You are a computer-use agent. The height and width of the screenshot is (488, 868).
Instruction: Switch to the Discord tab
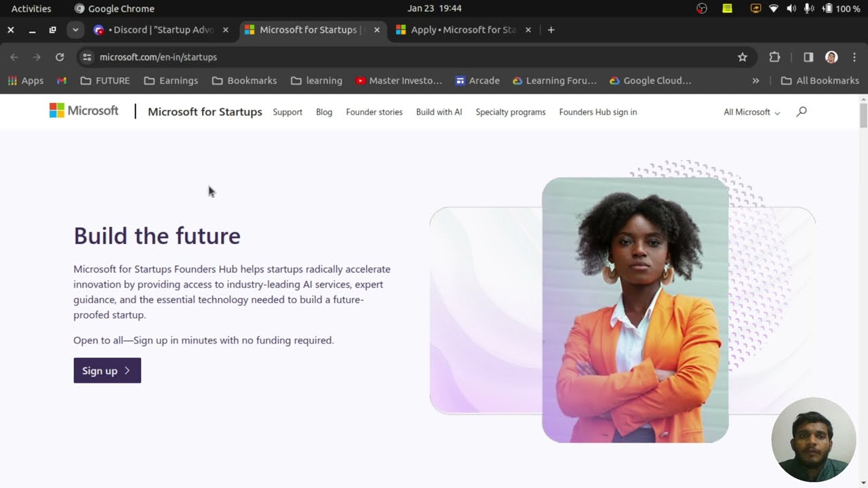[163, 30]
